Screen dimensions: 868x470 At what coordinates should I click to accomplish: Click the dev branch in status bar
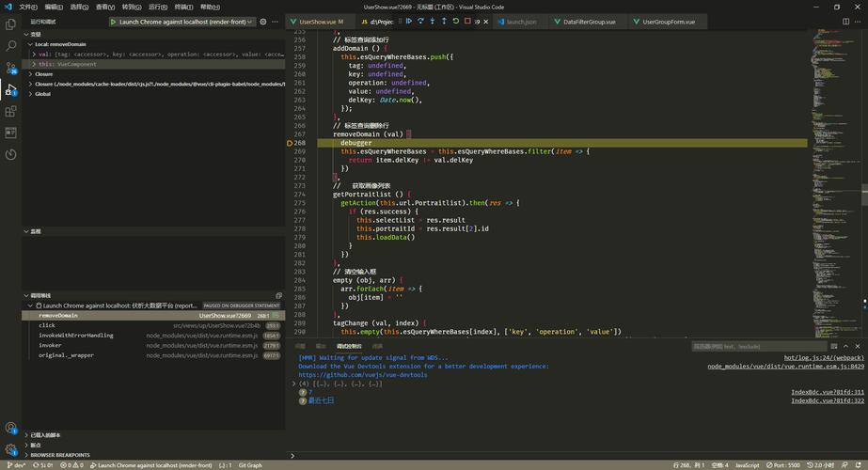click(16, 465)
